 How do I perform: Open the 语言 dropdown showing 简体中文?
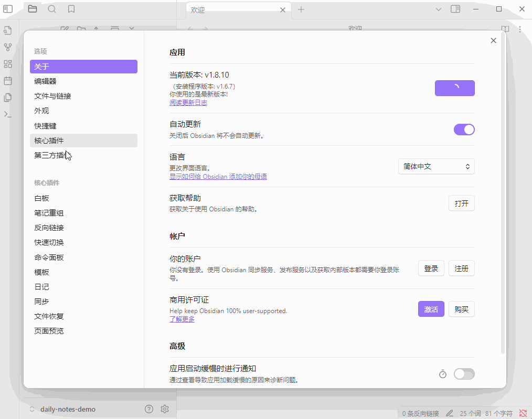tap(437, 166)
